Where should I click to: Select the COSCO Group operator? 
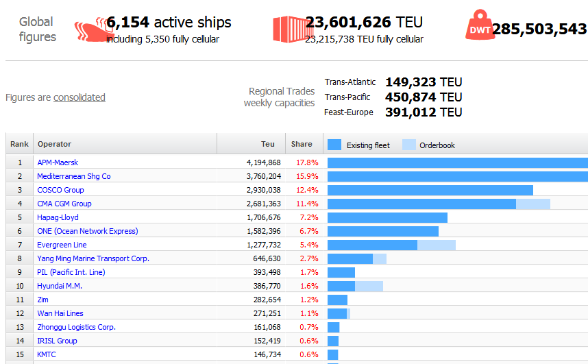60,190
